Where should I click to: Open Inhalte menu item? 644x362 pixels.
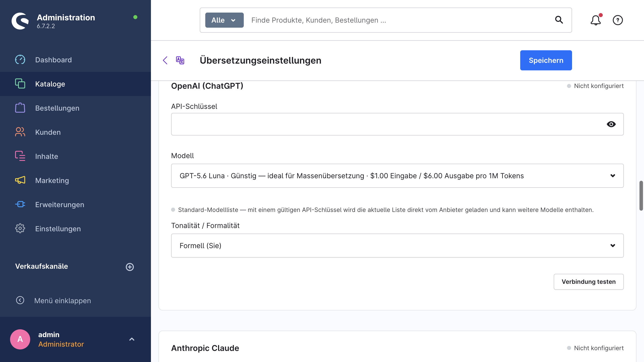75,156
